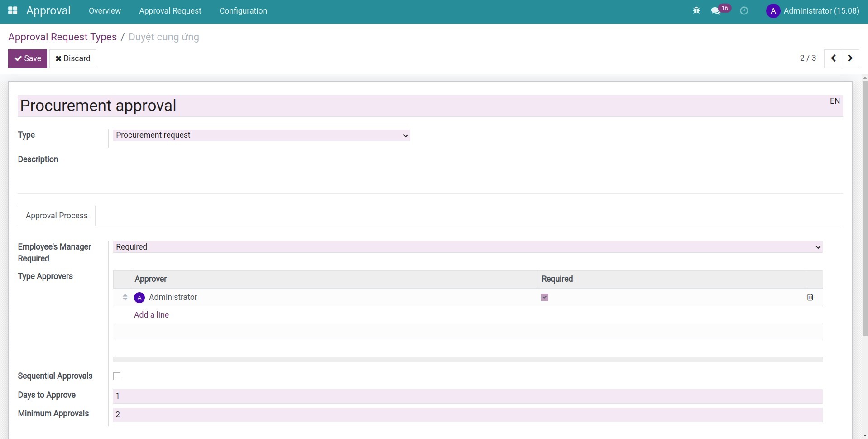Open the activities clock icon
The image size is (868, 439).
(x=744, y=10)
